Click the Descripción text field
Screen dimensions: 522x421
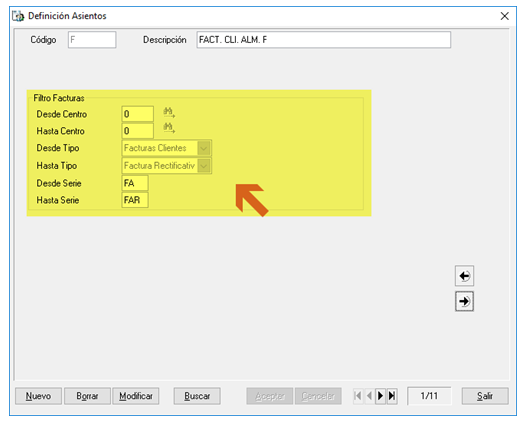coord(324,40)
